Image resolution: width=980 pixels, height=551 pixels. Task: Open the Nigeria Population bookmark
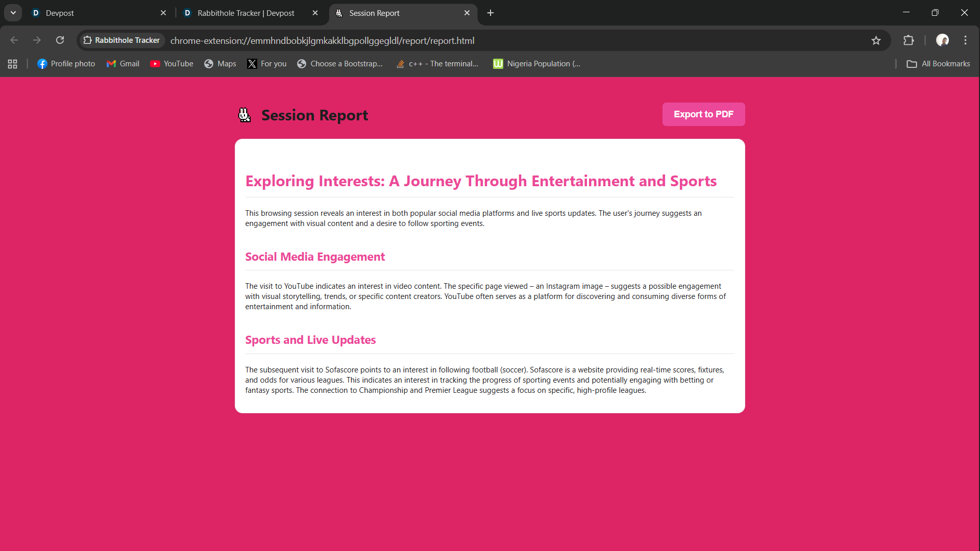pyautogui.click(x=536, y=64)
